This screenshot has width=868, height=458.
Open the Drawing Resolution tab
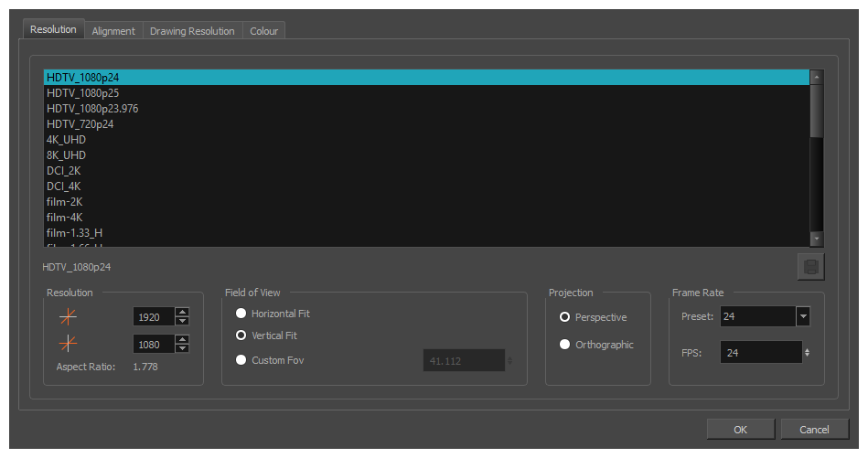[x=192, y=31]
